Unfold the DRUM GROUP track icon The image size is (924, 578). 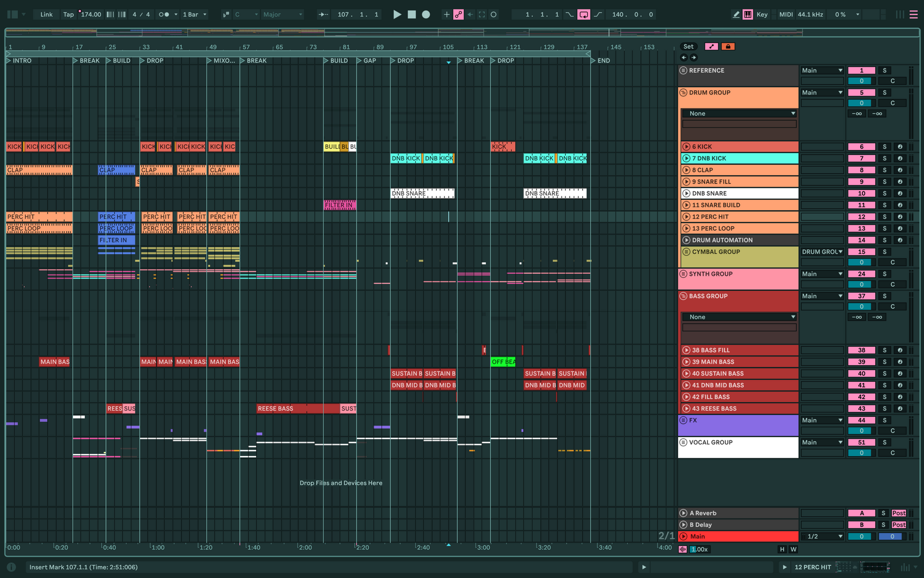[x=683, y=92]
